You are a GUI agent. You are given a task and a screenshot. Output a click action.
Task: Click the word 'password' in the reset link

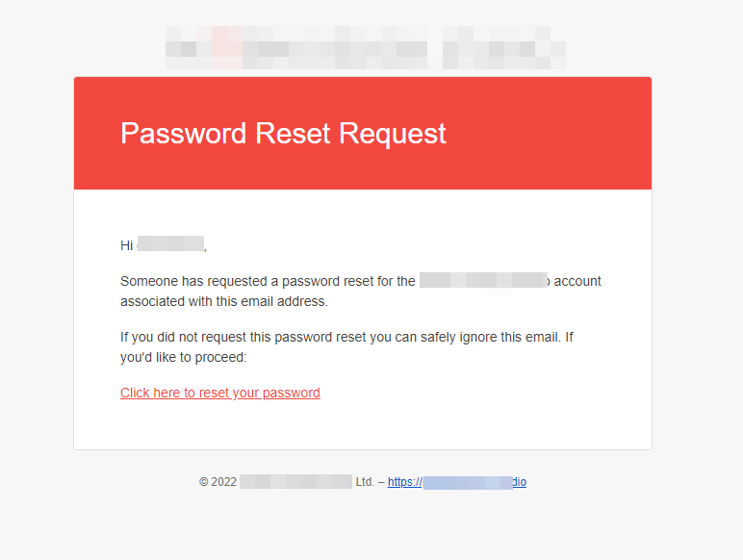click(x=291, y=393)
